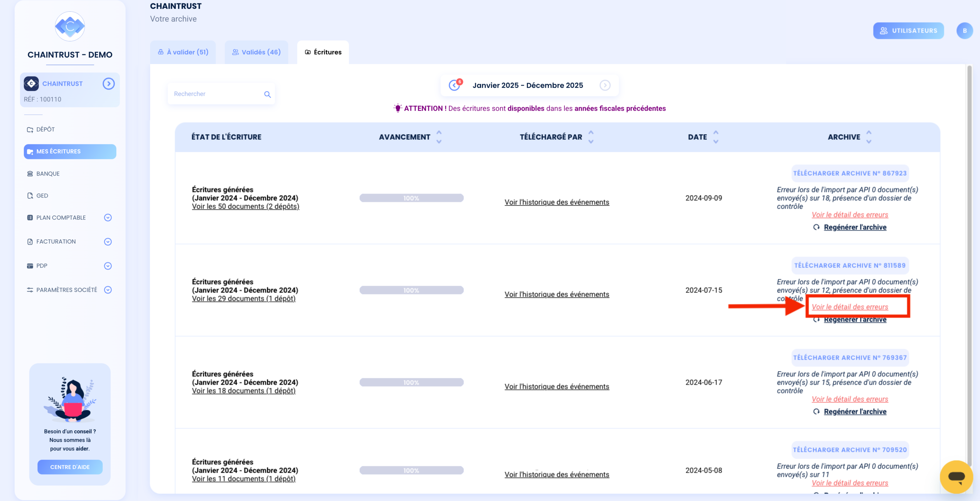Click the ATTENTION fiscal years warning message

tap(530, 108)
